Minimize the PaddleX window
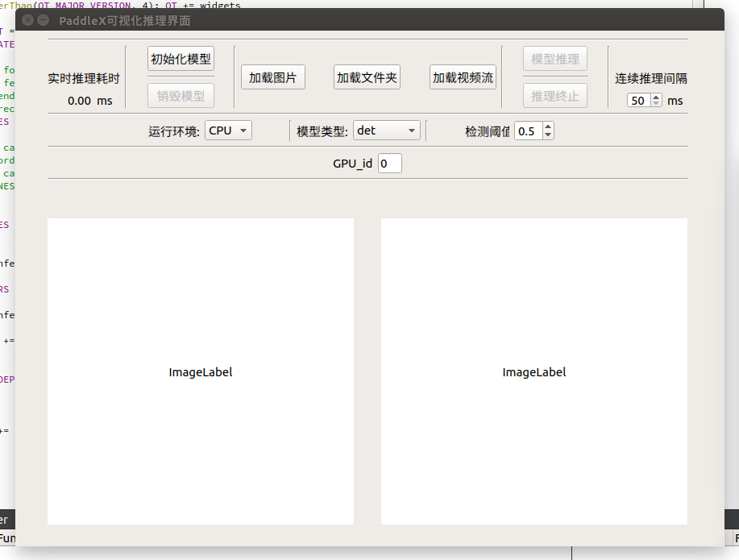The height and width of the screenshot is (560, 739). click(44, 20)
